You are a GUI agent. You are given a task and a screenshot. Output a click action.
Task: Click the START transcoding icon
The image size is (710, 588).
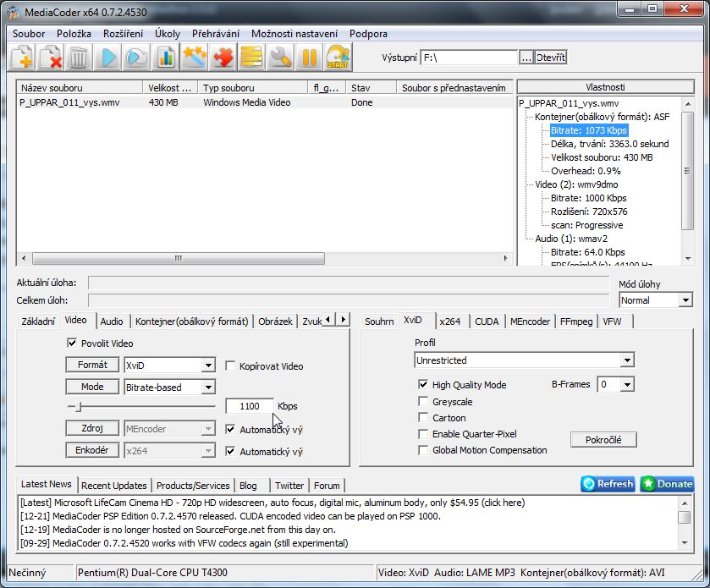[x=338, y=58]
